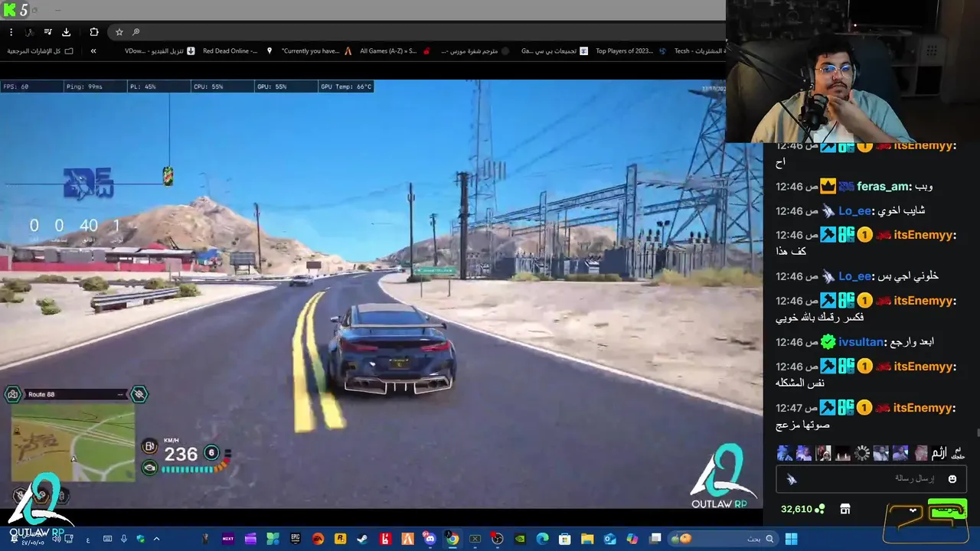The width and height of the screenshot is (980, 551).
Task: Open the emoji picker in chat
Action: 952,479
